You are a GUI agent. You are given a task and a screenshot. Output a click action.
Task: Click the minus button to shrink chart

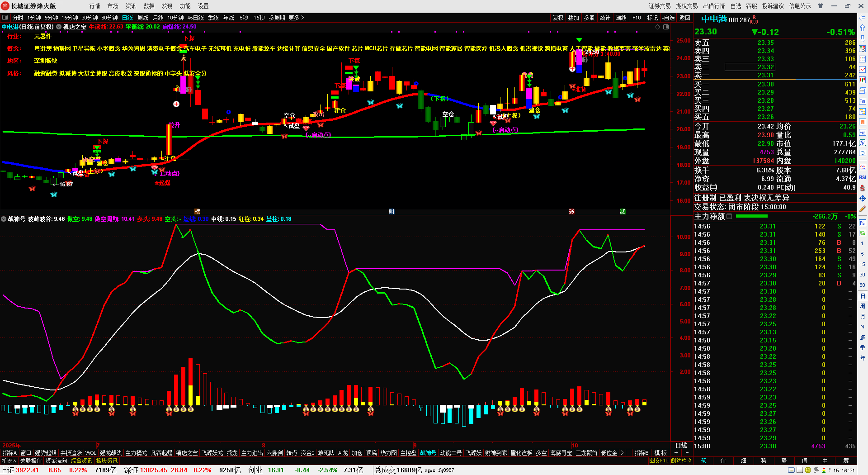click(687, 453)
